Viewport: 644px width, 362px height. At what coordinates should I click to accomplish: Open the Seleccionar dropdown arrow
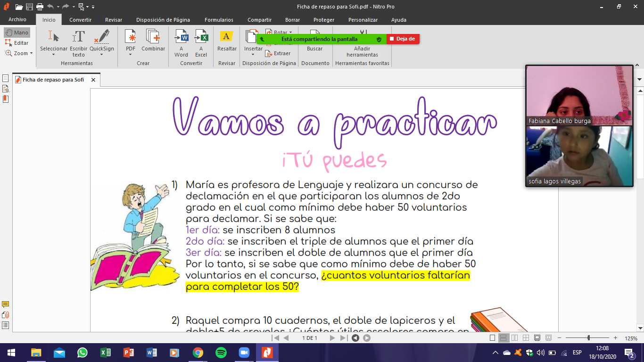coord(53,55)
